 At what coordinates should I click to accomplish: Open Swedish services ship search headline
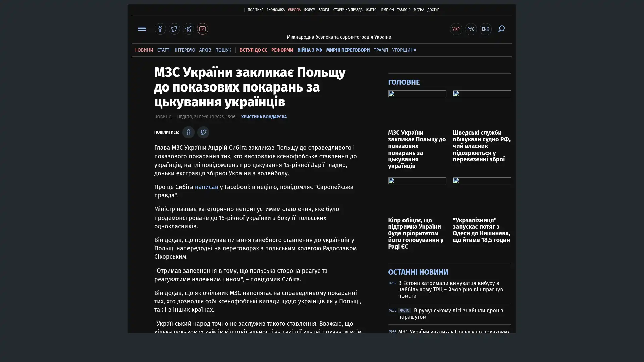[x=481, y=146]
